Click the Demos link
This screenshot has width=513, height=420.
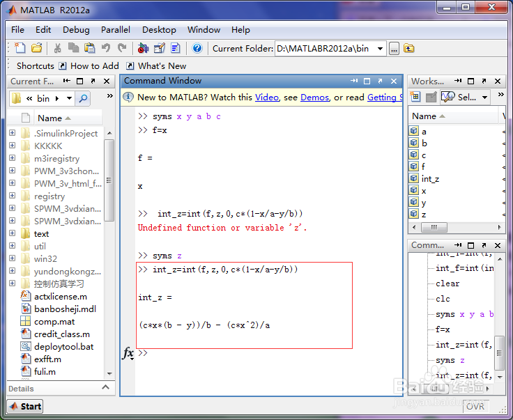[315, 98]
